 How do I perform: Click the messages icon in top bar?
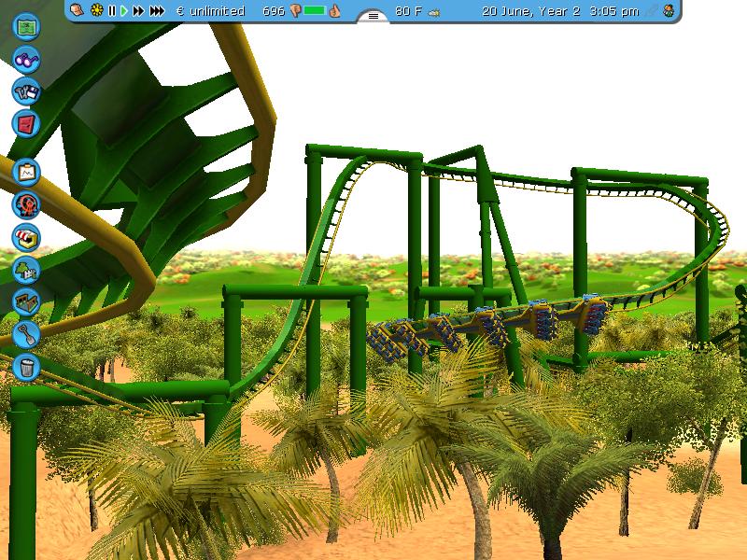78,9
